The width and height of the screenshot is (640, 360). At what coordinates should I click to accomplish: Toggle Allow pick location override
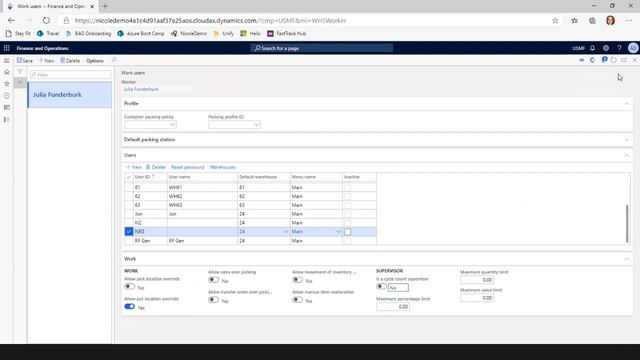click(129, 287)
